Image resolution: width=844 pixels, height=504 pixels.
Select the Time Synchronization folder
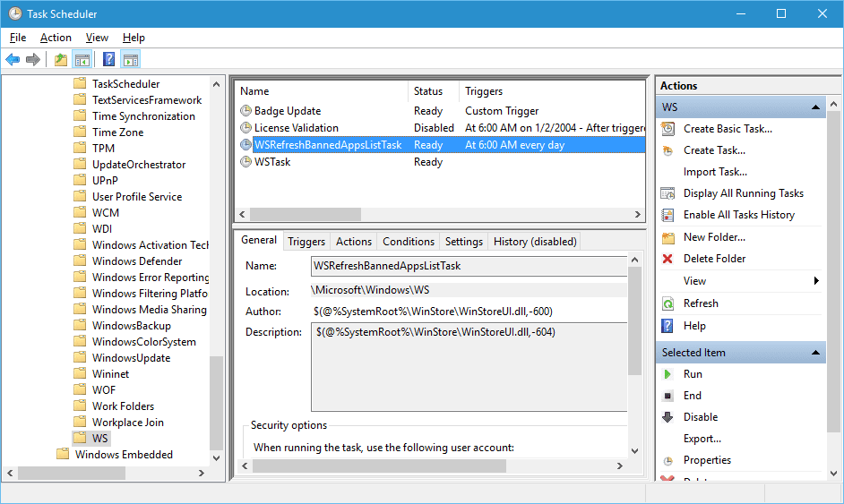click(143, 115)
